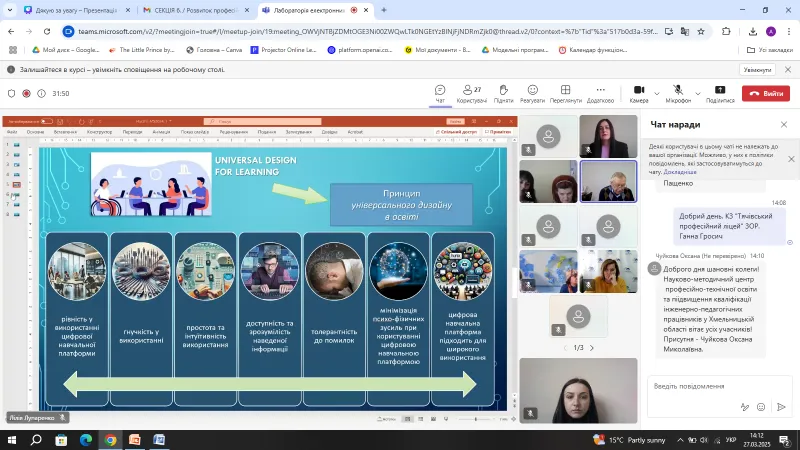Open the Chat panel button
The image size is (800, 450).
pos(440,94)
